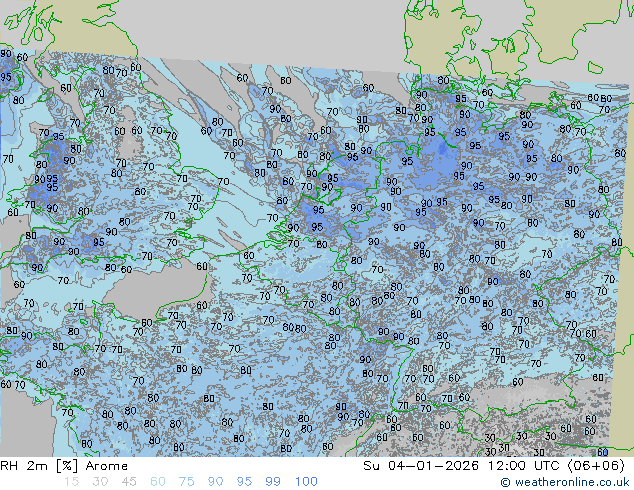Pick legend value 75 in the bottom color scale
Screen dimensions: 634x490
[186, 482]
